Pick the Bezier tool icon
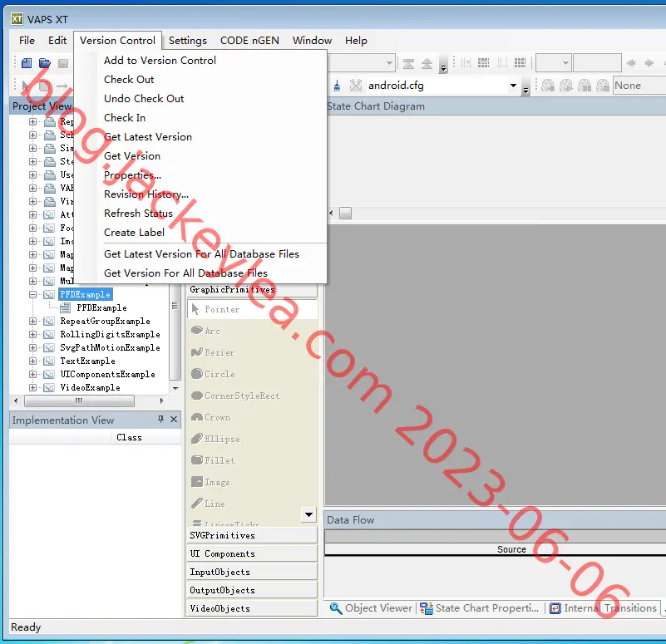The width and height of the screenshot is (666, 644). point(197,352)
